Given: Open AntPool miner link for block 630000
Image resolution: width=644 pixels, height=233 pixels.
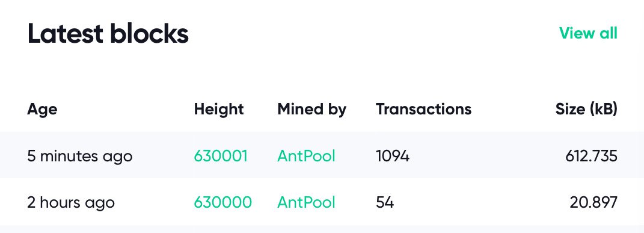Looking at the screenshot, I should 307,202.
